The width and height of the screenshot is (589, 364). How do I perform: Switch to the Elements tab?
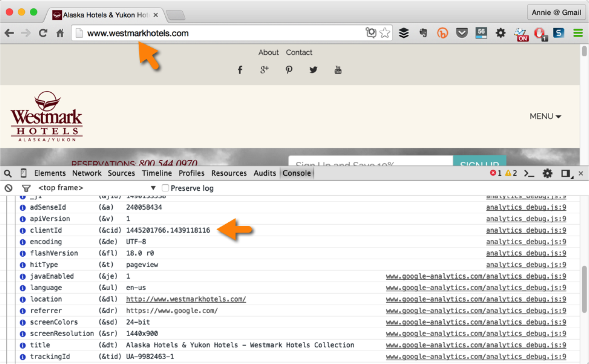pos(50,173)
